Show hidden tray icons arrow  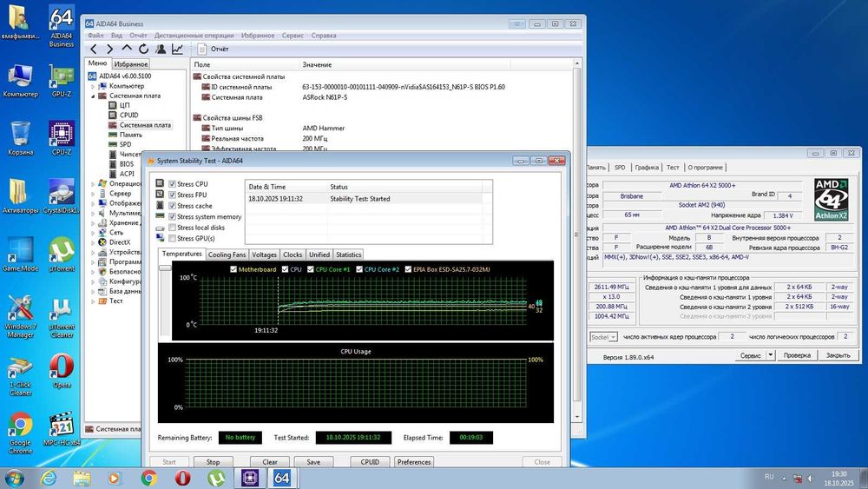(x=784, y=478)
